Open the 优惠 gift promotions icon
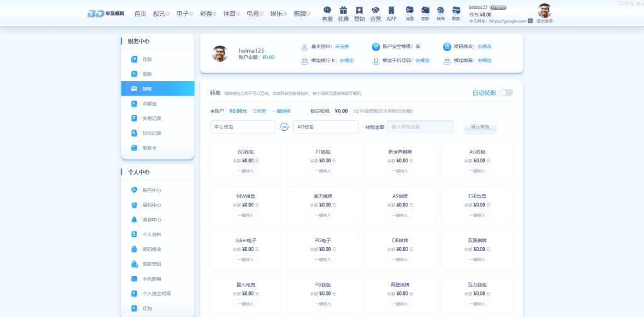 coord(343,11)
